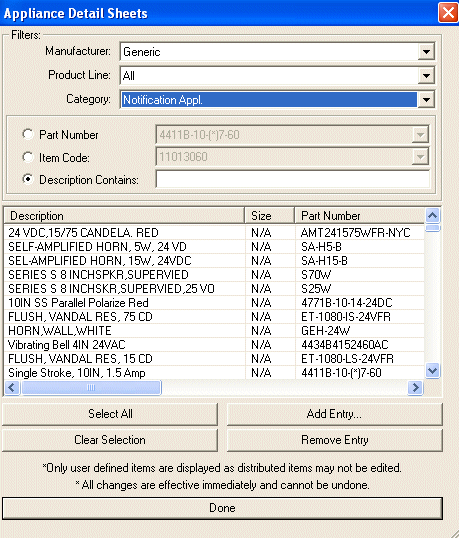The image size is (459, 538).
Task: Select the Part Number radio button
Action: (x=28, y=134)
